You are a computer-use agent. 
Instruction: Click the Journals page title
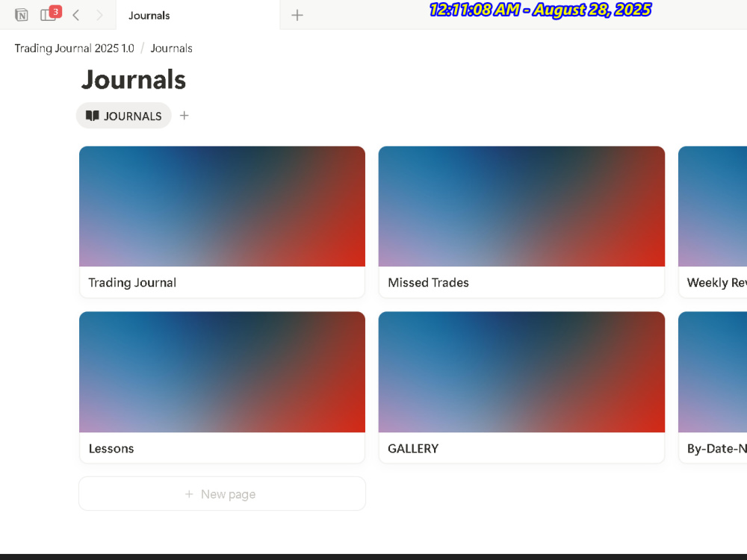134,80
